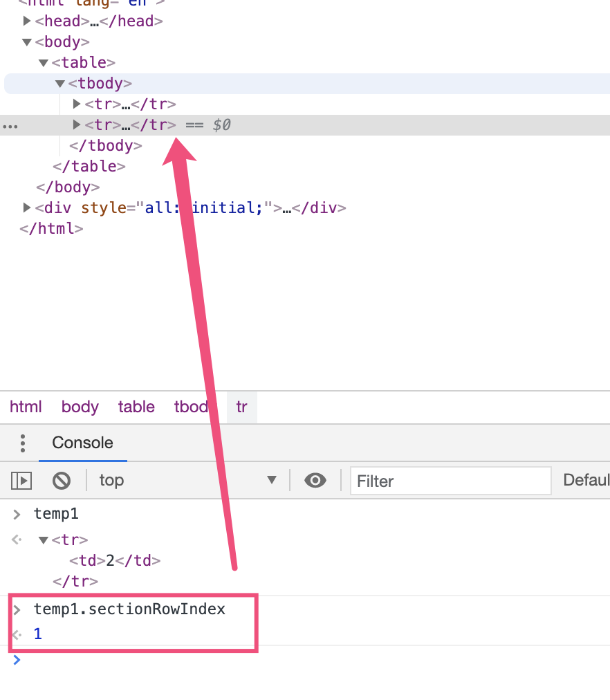The width and height of the screenshot is (610, 700).
Task: Show the console sidebar
Action: 21,481
